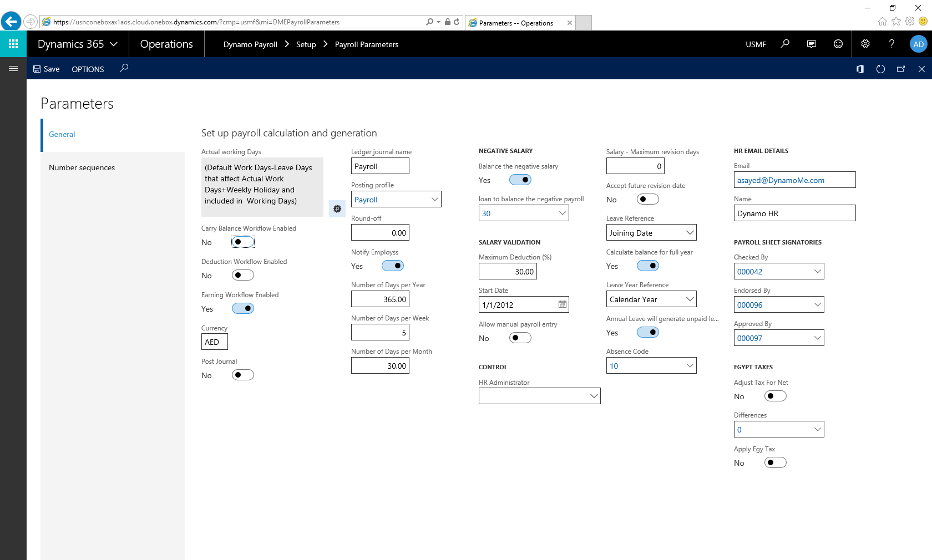
Task: Expand the Endorsed By dropdown
Action: click(x=817, y=304)
